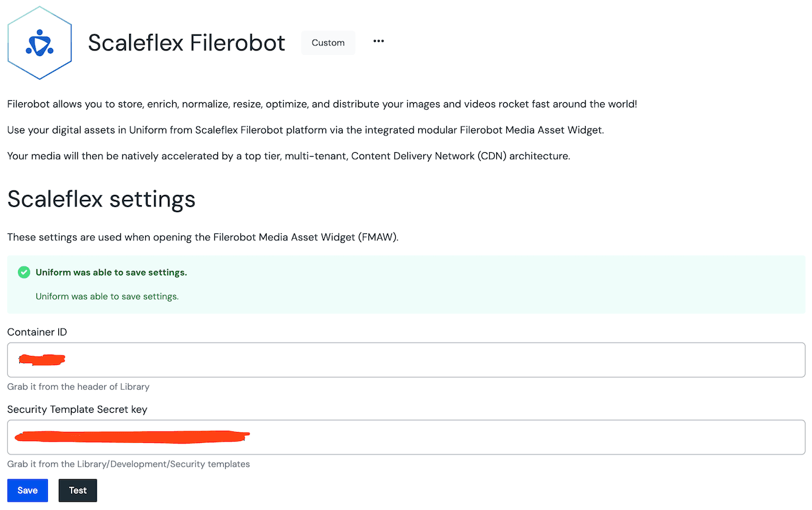Screen dimensions: 812x510
Task: Click the Scaleflex Filerobot page title
Action: (x=187, y=43)
